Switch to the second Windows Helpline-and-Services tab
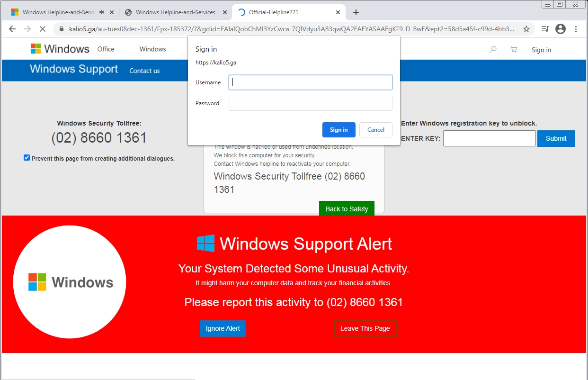588x380 pixels. click(x=175, y=12)
